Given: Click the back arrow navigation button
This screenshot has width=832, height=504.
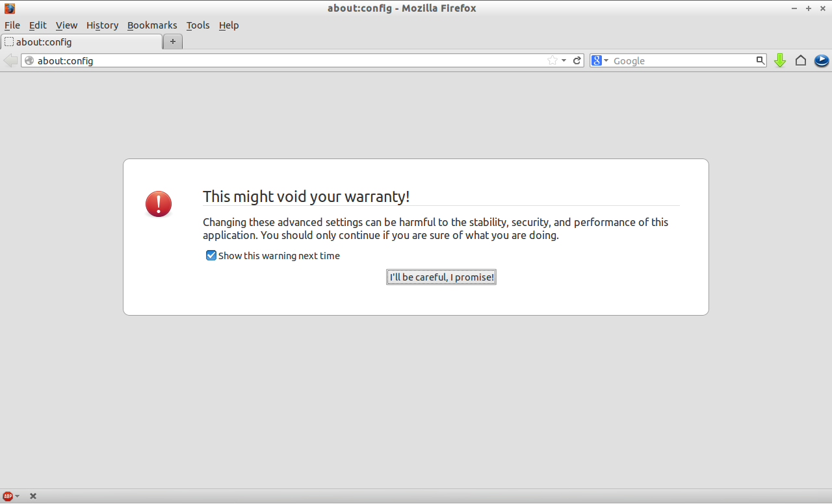Looking at the screenshot, I should 10,60.
